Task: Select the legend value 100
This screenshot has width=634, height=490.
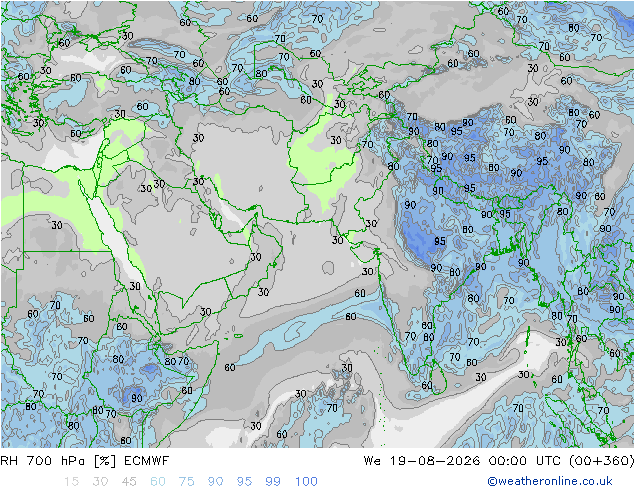Action: coord(306,482)
